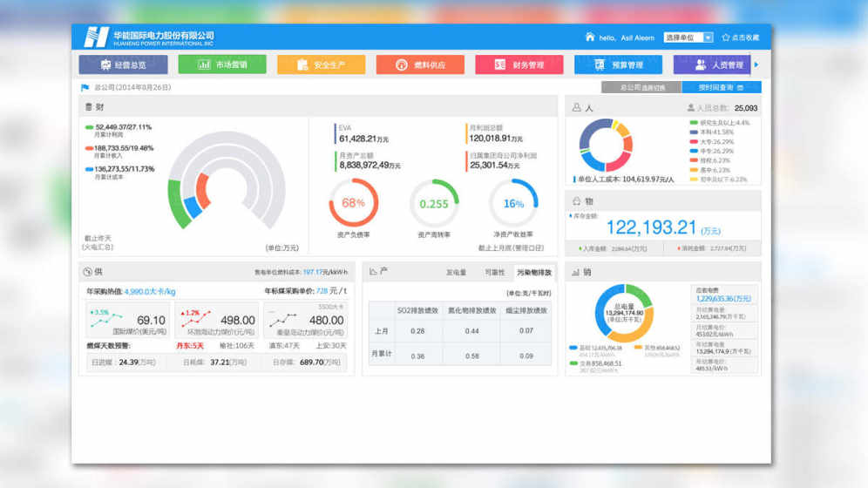Open the 市场营销 marketing menu
This screenshot has height=488, width=868.
[222, 64]
